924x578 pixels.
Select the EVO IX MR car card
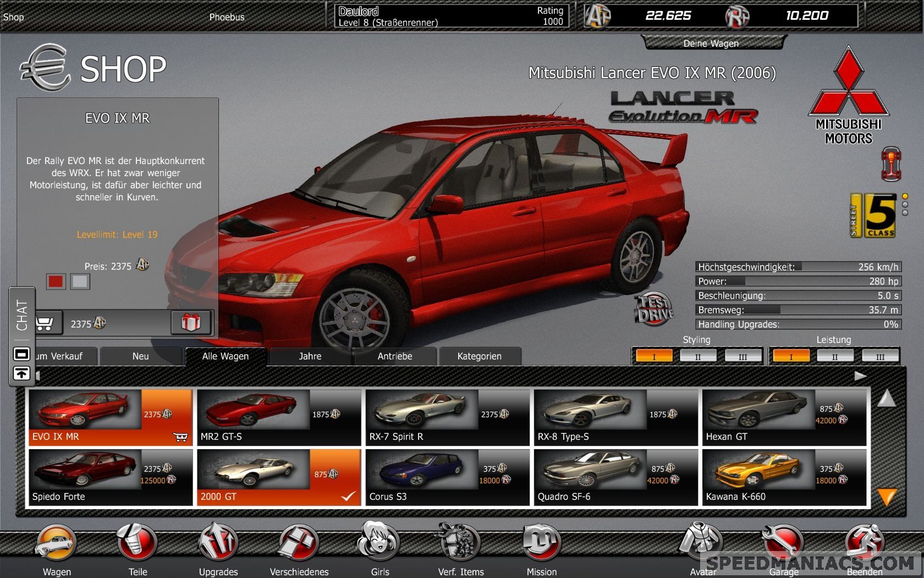click(110, 417)
